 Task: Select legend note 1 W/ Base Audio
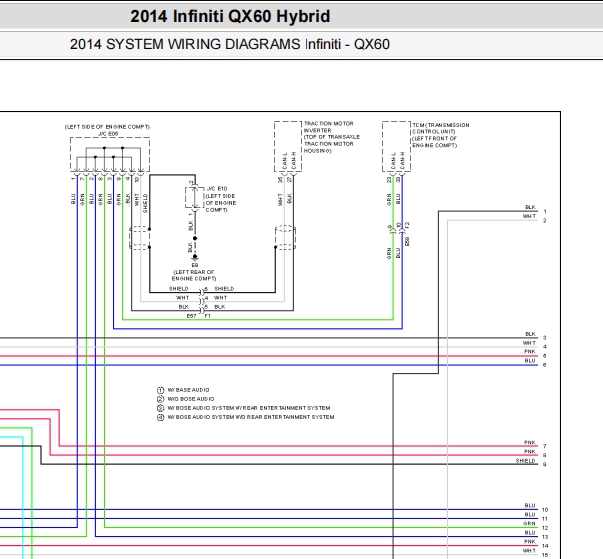183,390
